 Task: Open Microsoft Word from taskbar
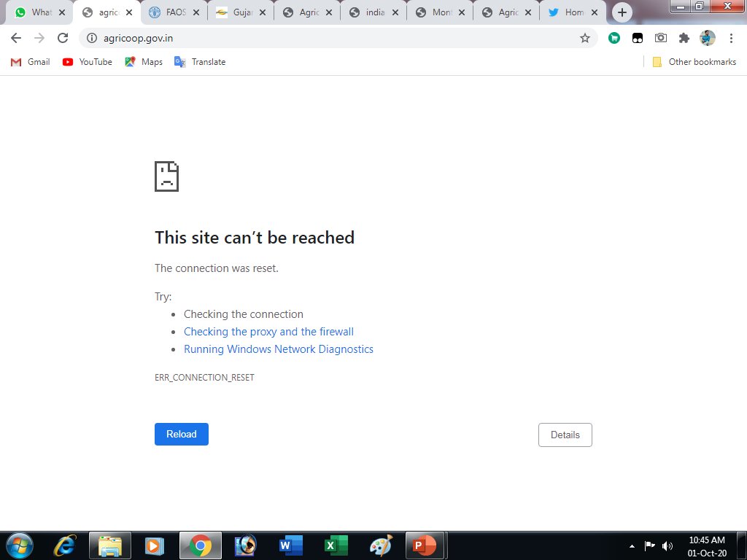point(290,545)
